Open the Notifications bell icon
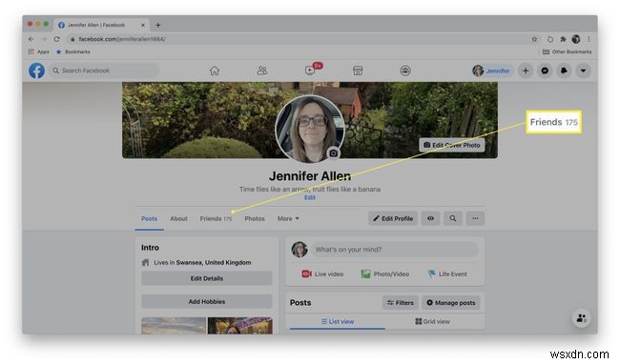Screen dimensions: 620x364 (564, 71)
